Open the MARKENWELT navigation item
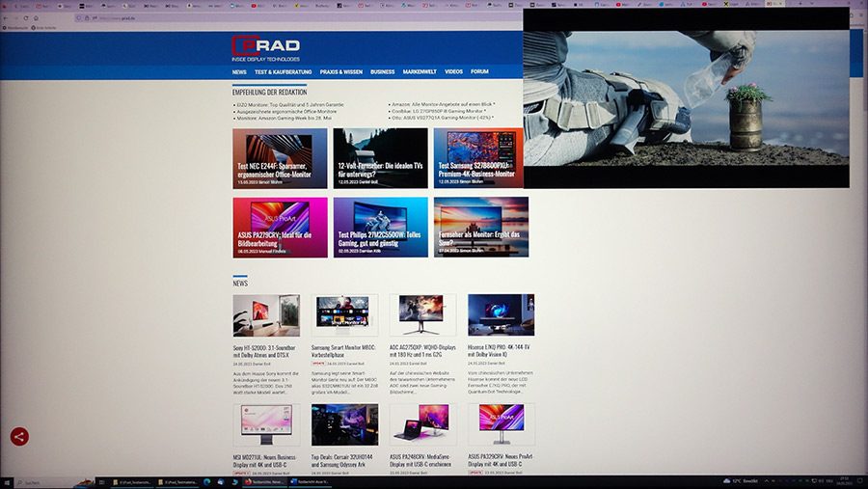This screenshot has width=868, height=489. pos(420,72)
